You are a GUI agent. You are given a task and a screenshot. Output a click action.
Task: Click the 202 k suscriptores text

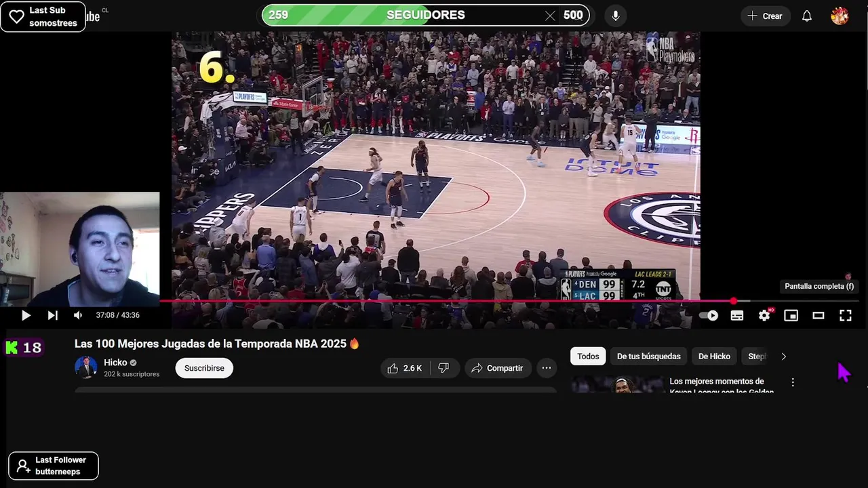(132, 374)
